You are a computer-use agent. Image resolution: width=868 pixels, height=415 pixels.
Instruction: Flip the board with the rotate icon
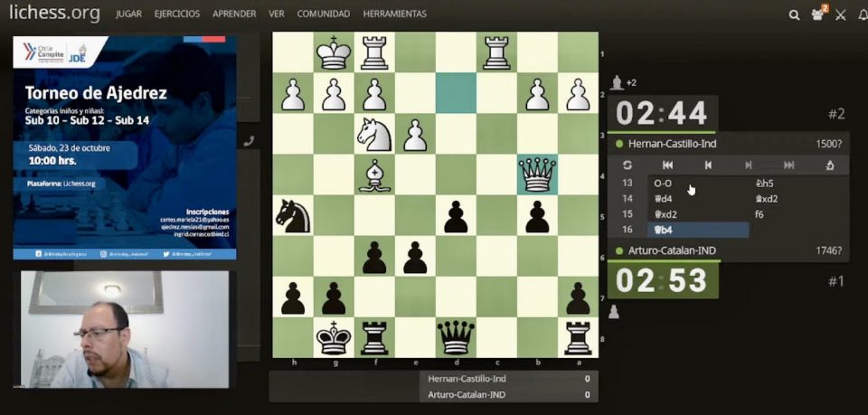pyautogui.click(x=627, y=165)
